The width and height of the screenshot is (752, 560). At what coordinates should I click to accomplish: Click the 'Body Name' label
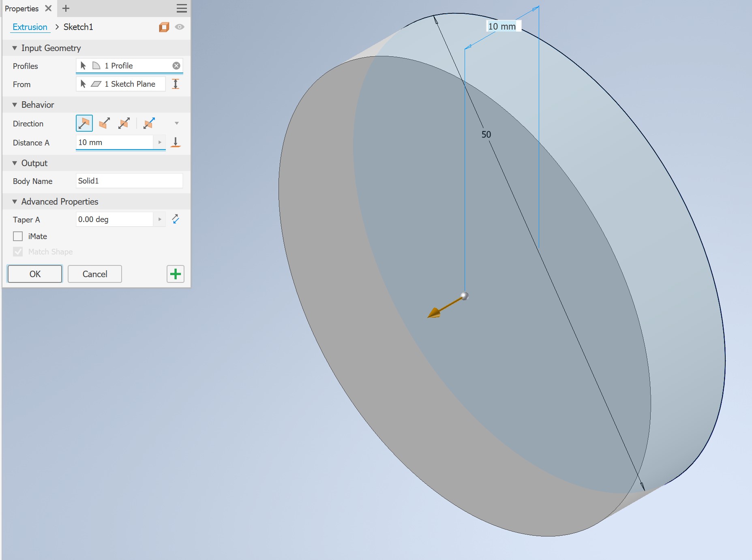point(33,181)
